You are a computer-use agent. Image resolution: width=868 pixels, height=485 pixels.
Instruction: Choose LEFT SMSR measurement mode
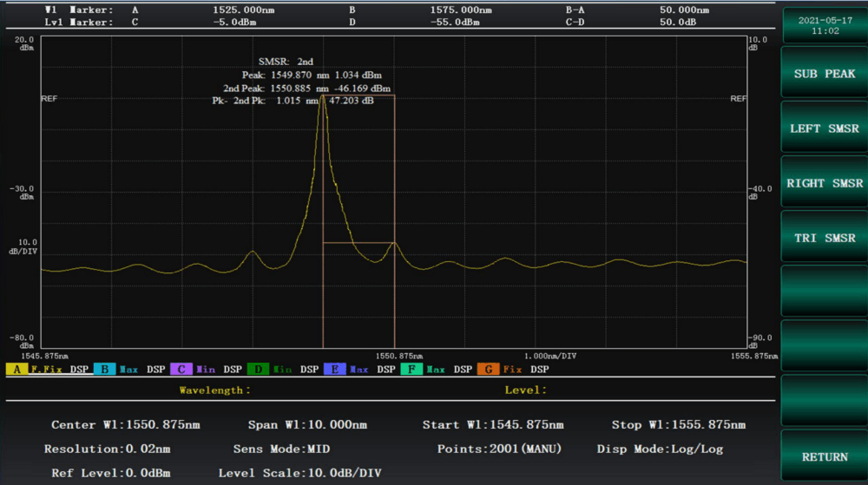824,128
